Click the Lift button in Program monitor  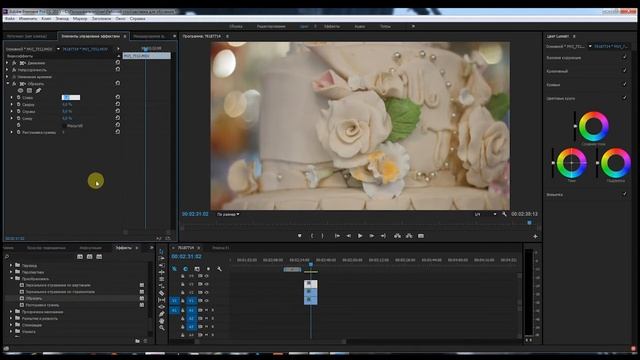pyautogui.click(x=397, y=236)
